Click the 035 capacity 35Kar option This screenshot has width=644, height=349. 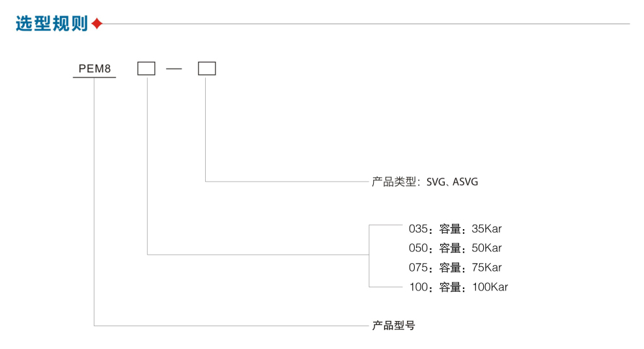[455, 229]
